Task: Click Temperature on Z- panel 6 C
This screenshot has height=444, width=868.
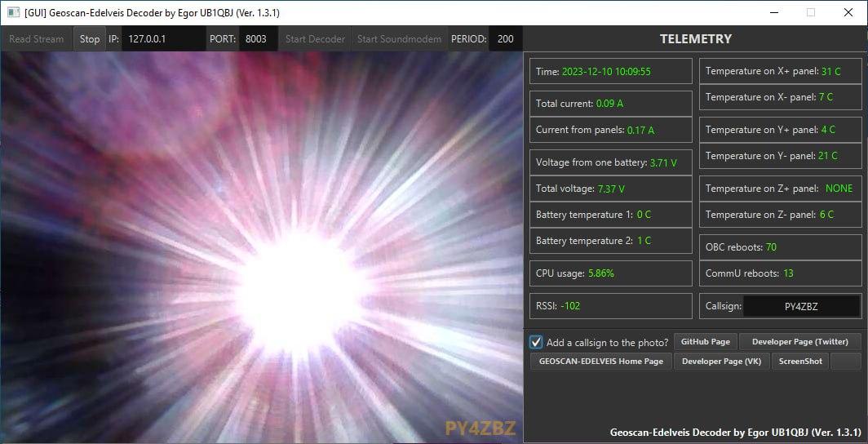Action: click(827, 215)
